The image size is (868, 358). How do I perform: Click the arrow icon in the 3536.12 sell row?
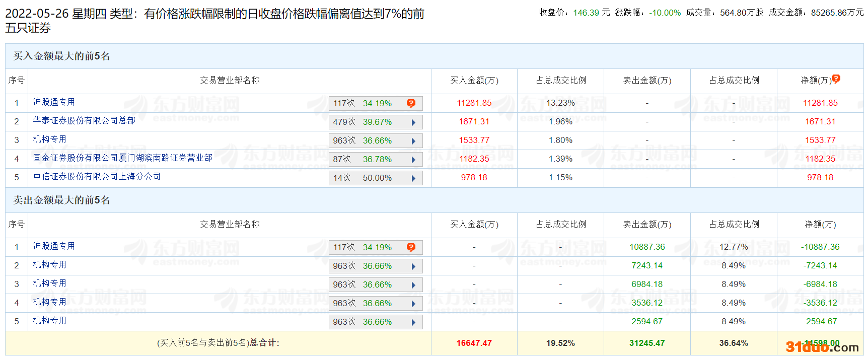tap(413, 304)
